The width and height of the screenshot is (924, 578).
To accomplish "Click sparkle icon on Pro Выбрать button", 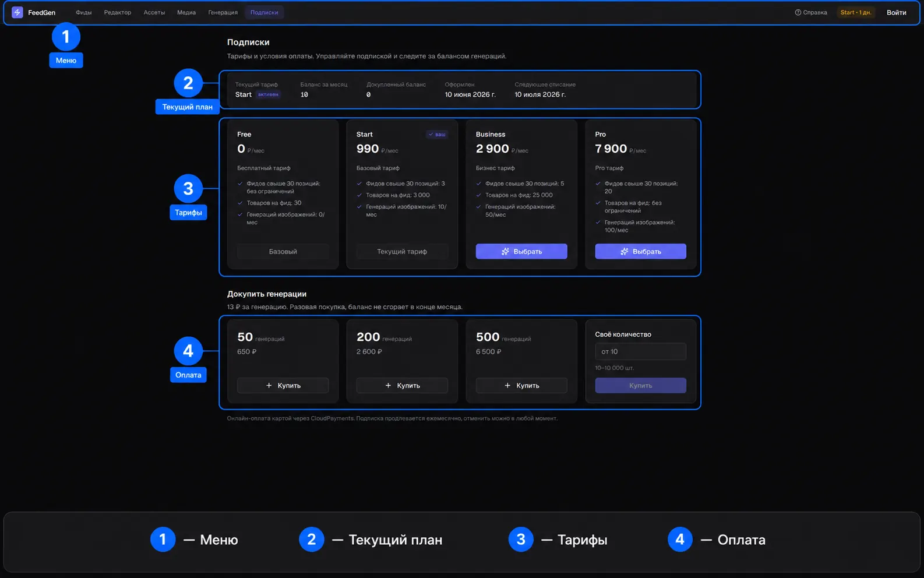I will tap(624, 252).
